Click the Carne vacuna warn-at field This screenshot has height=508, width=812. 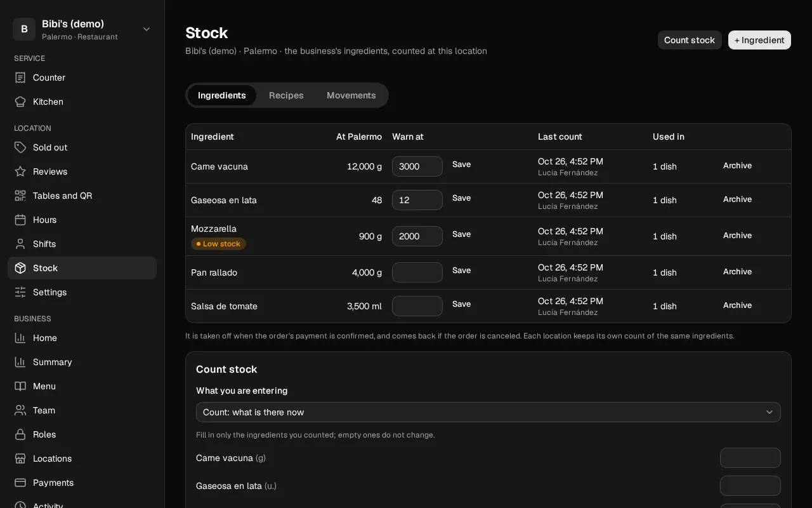click(x=417, y=166)
